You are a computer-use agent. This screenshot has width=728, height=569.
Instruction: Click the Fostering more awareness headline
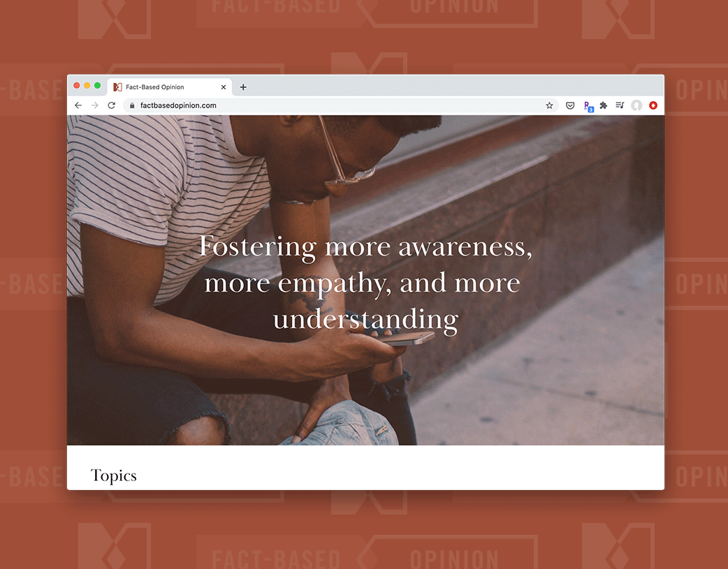(365, 283)
